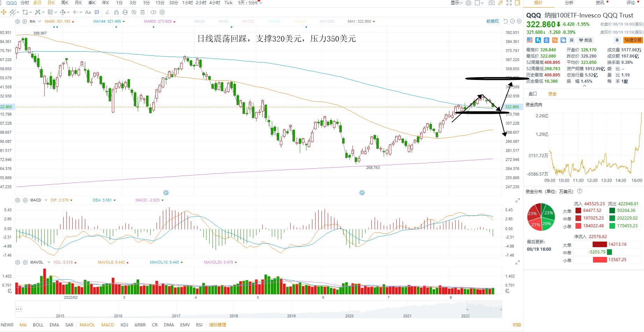The height and width of the screenshot is (332, 644).
Task: Close the MACD indicator panel
Action: click(x=26, y=200)
